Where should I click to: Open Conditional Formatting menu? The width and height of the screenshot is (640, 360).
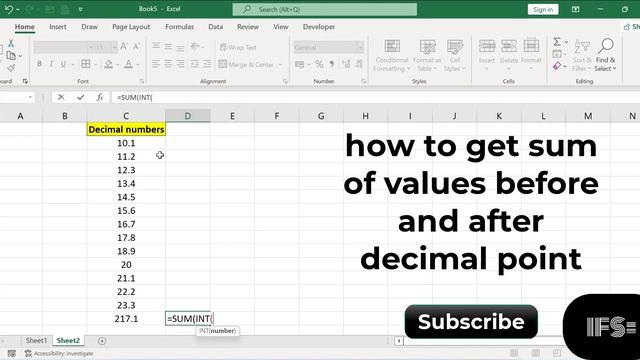tap(391, 56)
